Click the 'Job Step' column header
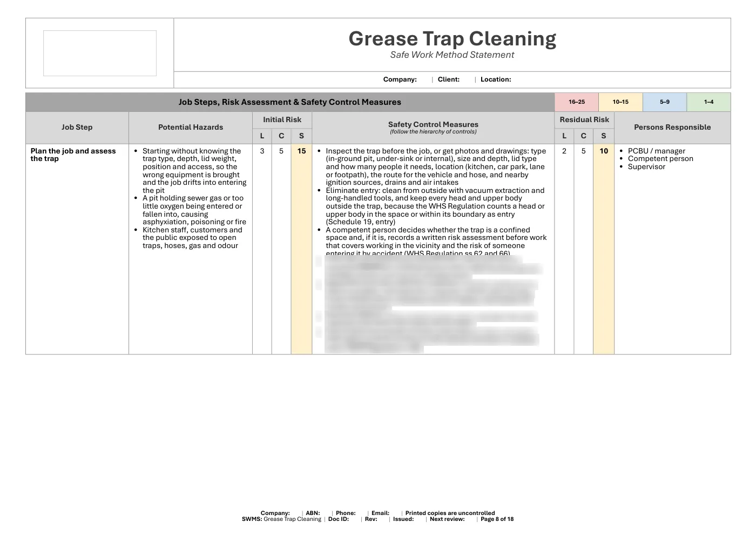This screenshot has width=756, height=535. click(77, 128)
